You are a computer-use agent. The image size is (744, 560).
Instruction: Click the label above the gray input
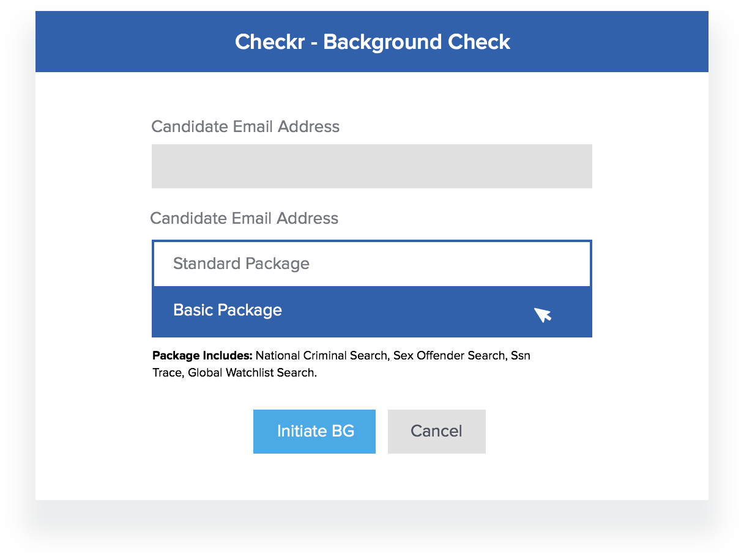coord(245,127)
